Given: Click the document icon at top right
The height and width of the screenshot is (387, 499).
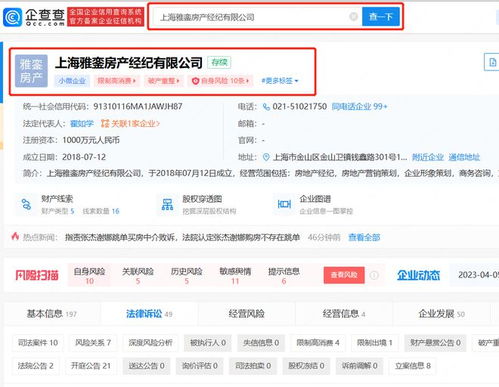Looking at the screenshot, I should (x=492, y=62).
